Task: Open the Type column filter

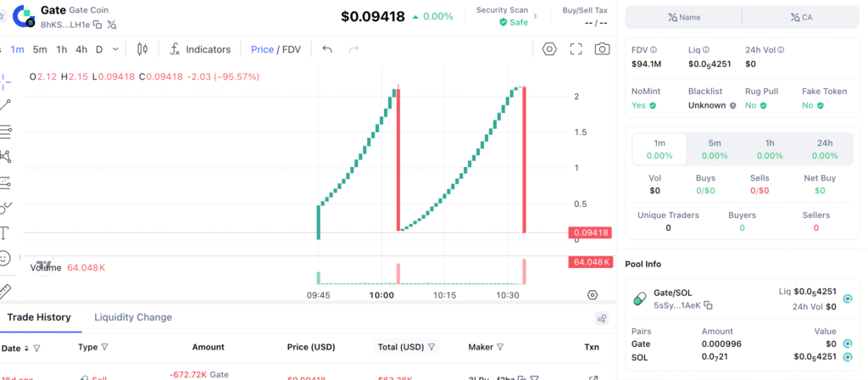Action: [106, 347]
